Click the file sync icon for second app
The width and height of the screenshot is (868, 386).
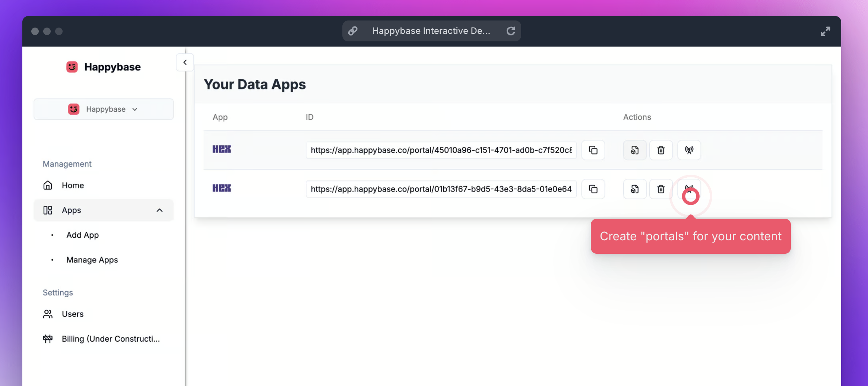634,189
